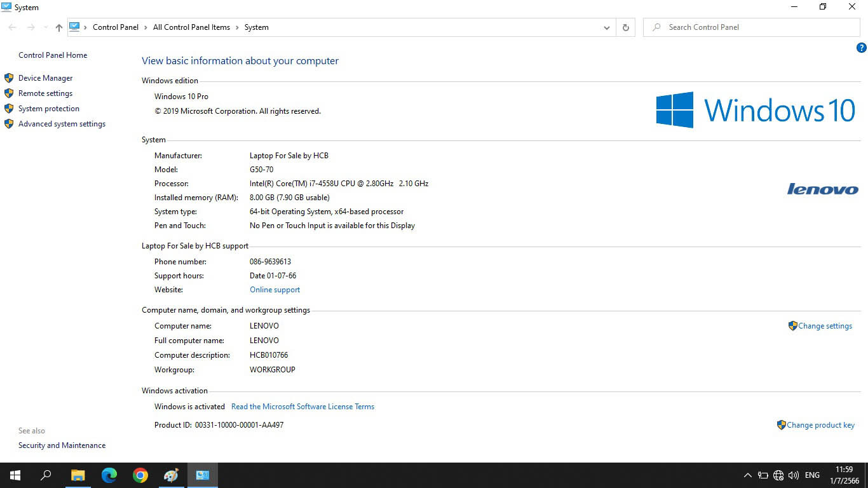Click the Windows 10 logo

pos(756,110)
